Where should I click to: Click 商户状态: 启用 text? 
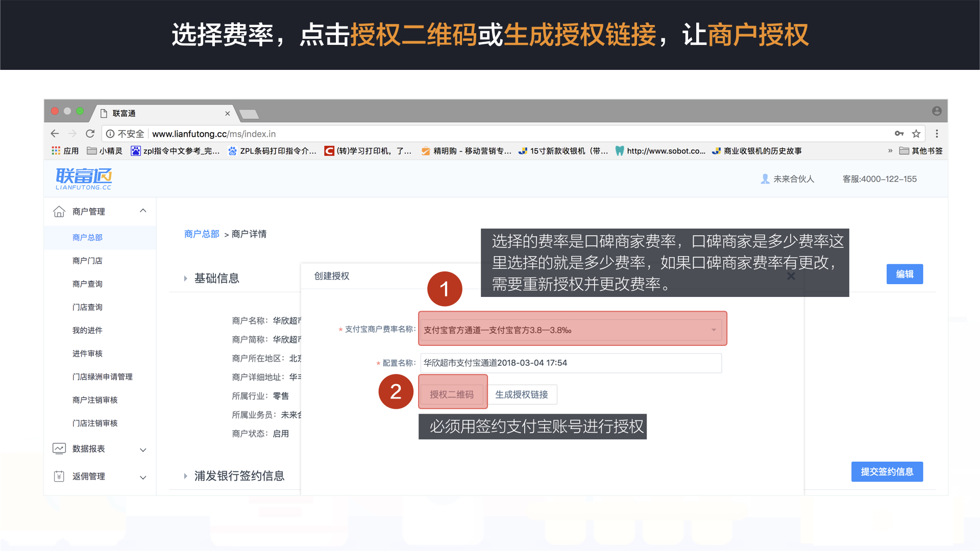[260, 434]
